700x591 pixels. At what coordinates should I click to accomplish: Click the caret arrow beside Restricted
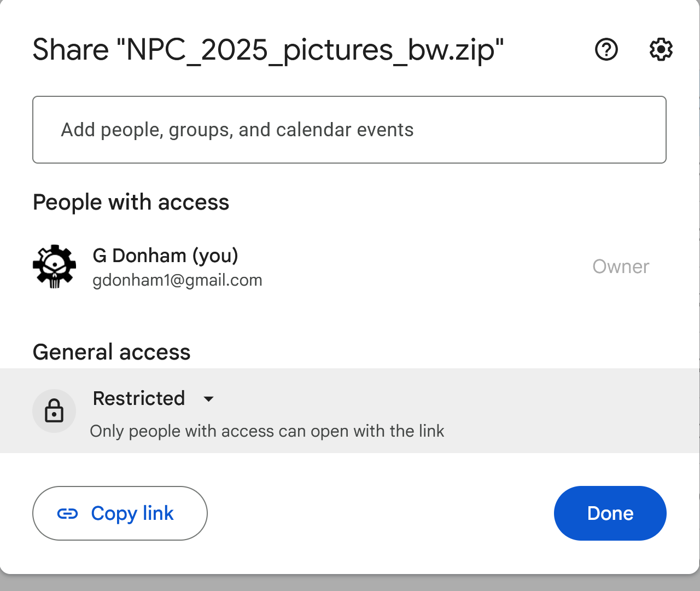[208, 399]
